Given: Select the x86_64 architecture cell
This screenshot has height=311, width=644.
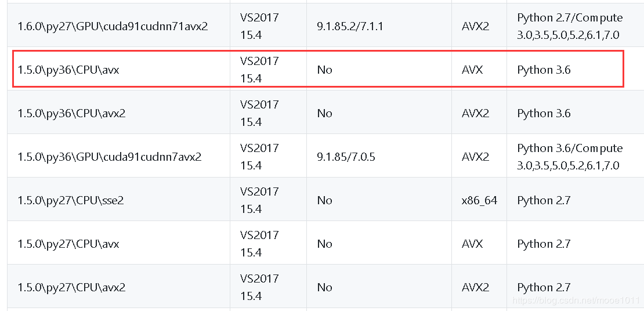Looking at the screenshot, I should pyautogui.click(x=479, y=200).
